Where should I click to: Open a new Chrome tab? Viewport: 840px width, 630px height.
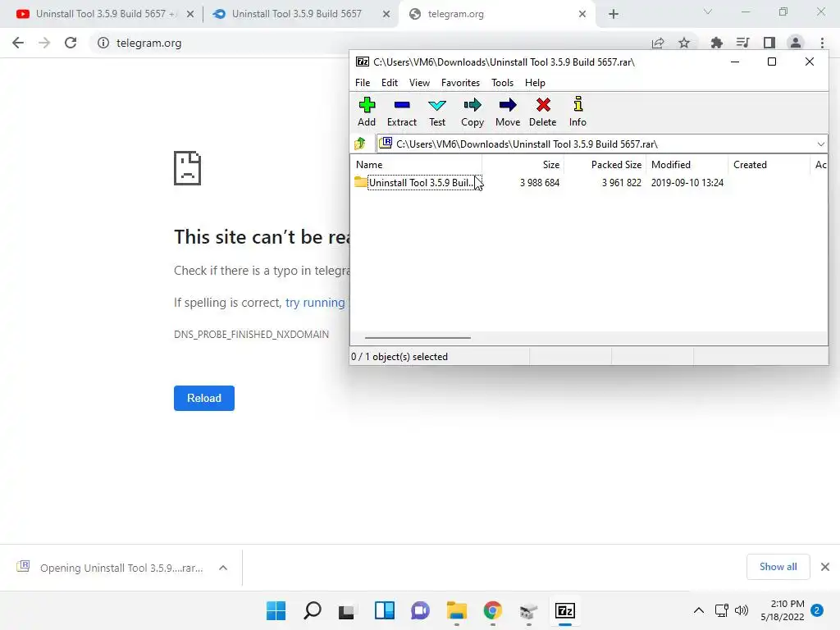point(614,14)
